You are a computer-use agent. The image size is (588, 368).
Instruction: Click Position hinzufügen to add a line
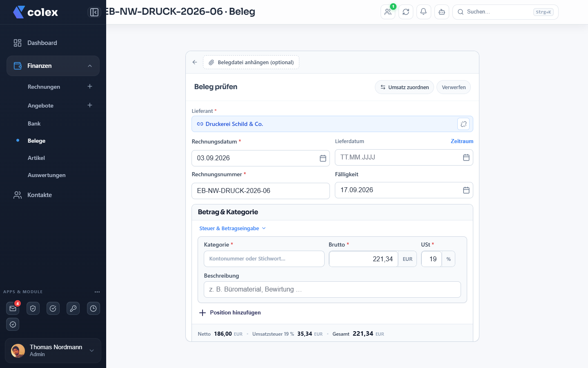(230, 312)
